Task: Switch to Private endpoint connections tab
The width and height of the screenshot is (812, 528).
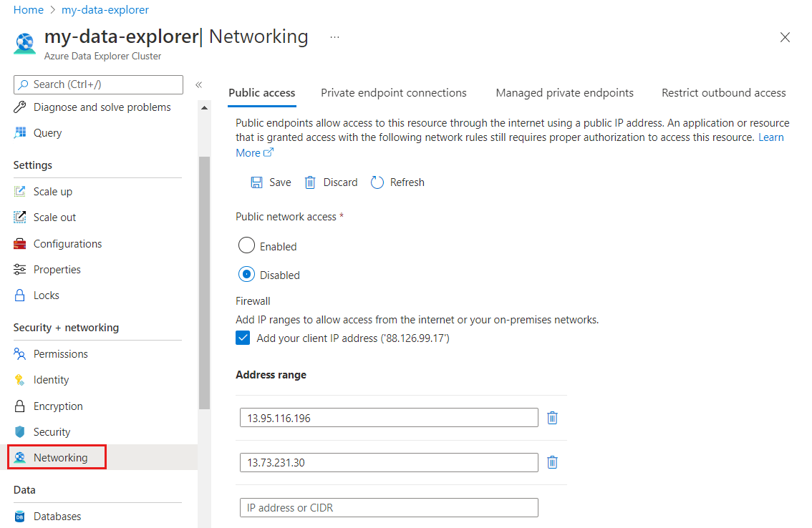Action: pos(393,92)
